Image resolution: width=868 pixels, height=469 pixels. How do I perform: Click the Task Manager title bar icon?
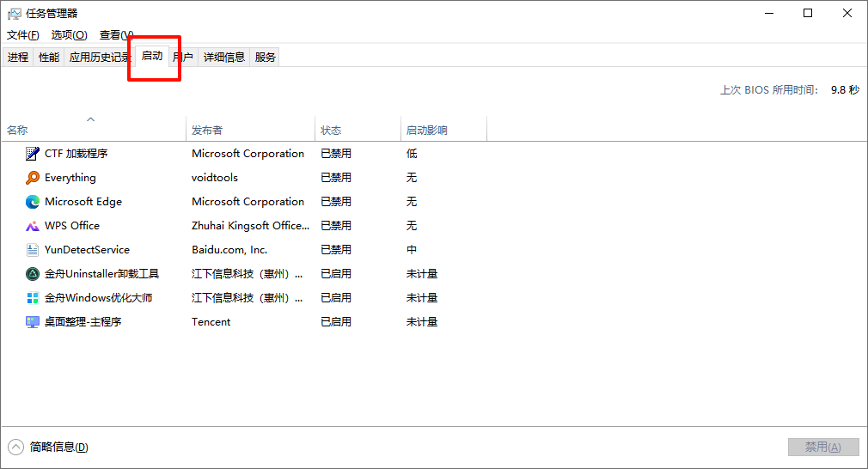click(x=15, y=13)
